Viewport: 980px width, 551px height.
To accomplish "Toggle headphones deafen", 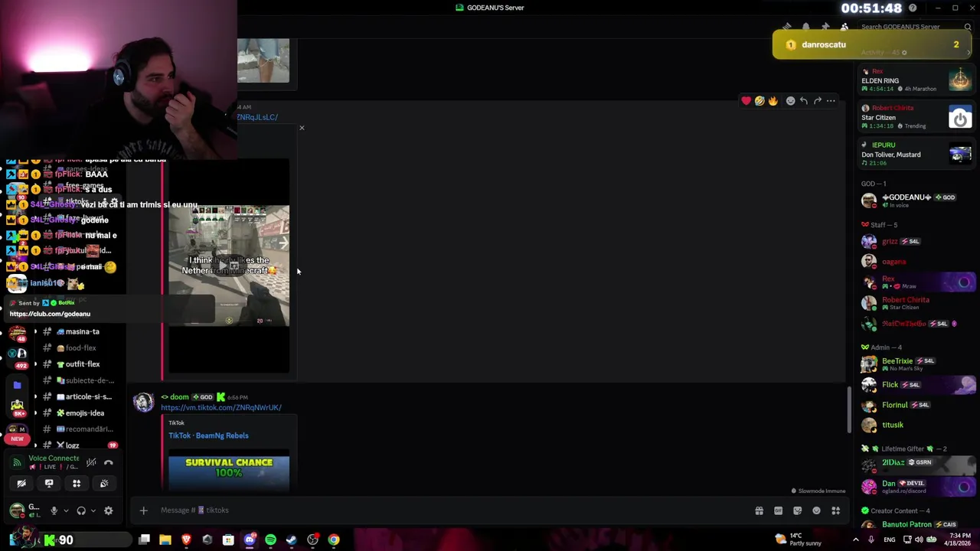I will click(x=81, y=510).
